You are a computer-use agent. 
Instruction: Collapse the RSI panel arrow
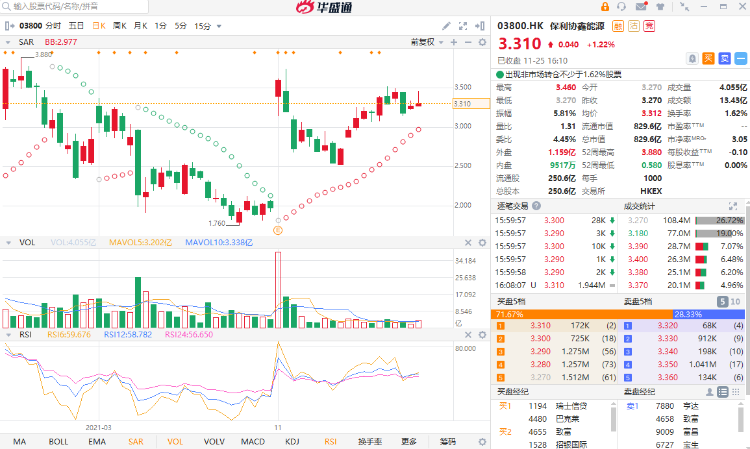click(8, 335)
